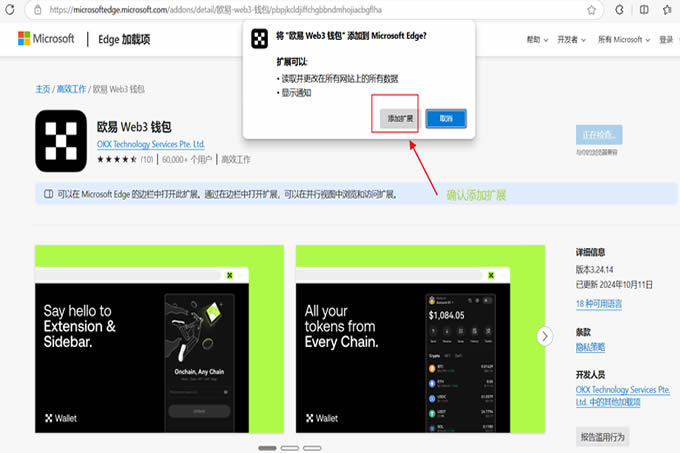Open the browser extensions icon
680x453 pixels.
click(620, 10)
